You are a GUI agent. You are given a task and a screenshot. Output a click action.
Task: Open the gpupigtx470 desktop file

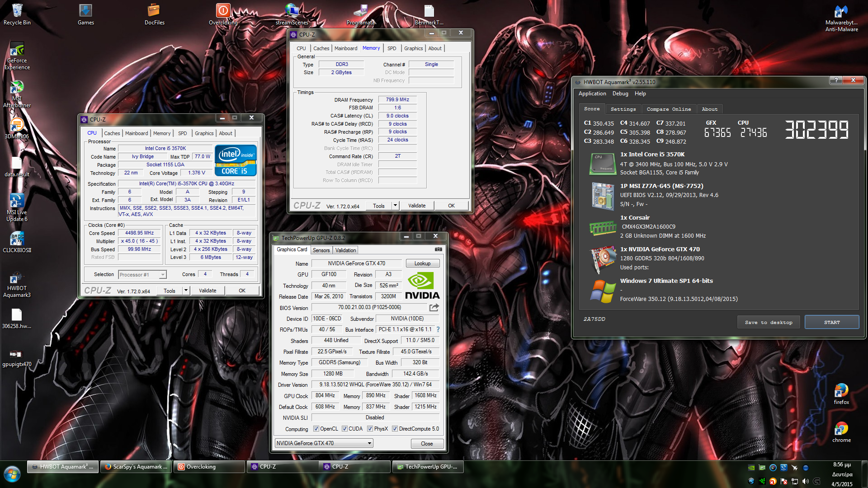[x=17, y=357]
